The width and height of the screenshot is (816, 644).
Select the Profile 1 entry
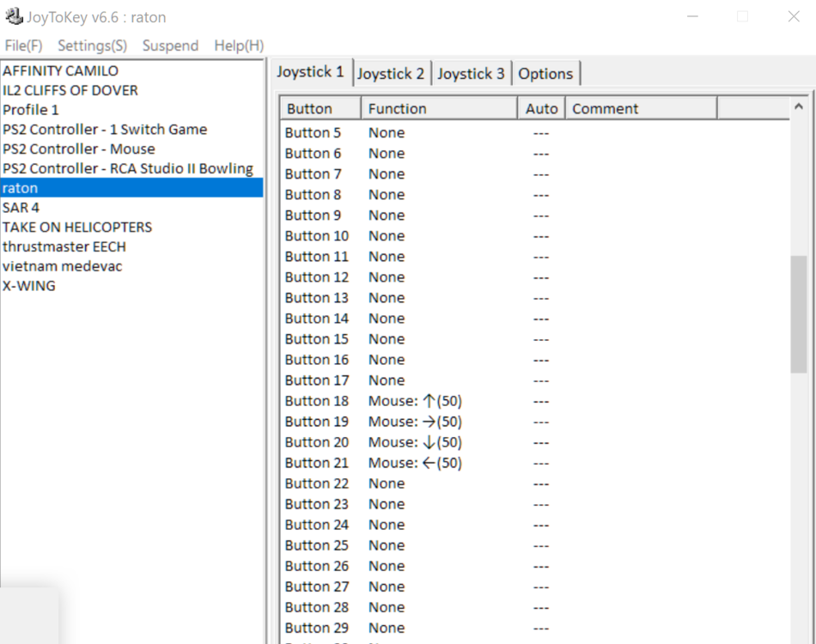click(132, 110)
